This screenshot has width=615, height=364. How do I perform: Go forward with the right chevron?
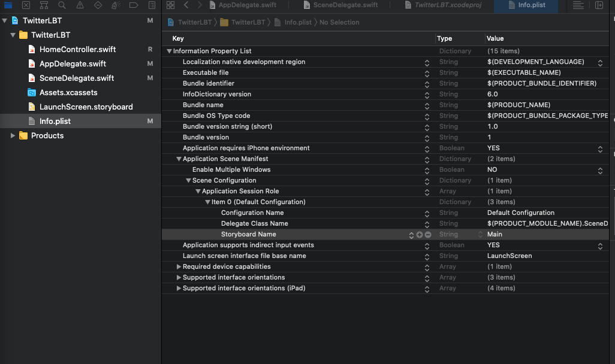coord(200,5)
